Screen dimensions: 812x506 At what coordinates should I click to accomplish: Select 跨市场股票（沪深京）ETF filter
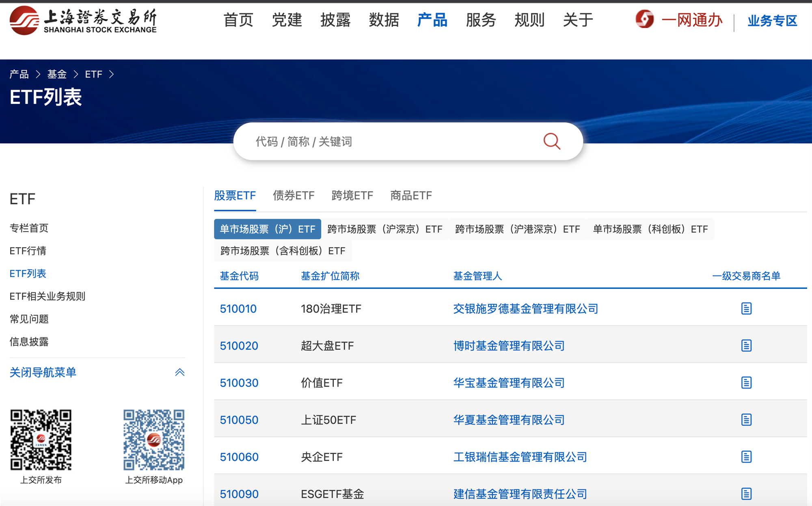tap(384, 229)
